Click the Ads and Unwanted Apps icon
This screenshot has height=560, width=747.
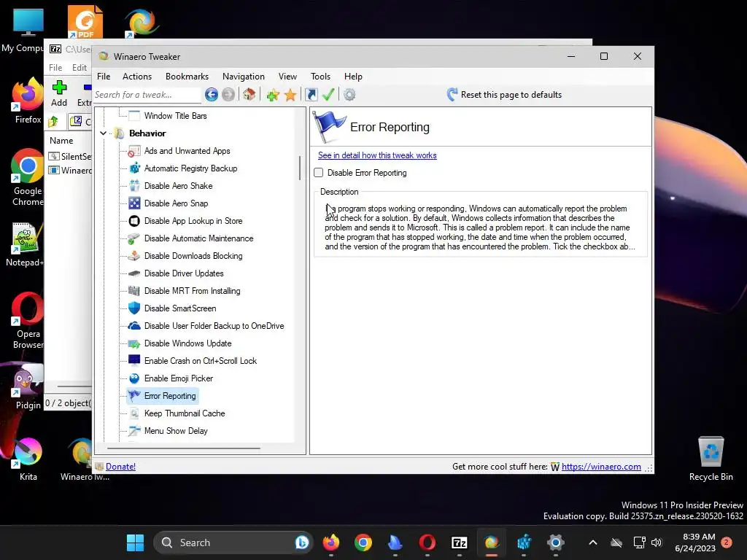click(134, 151)
